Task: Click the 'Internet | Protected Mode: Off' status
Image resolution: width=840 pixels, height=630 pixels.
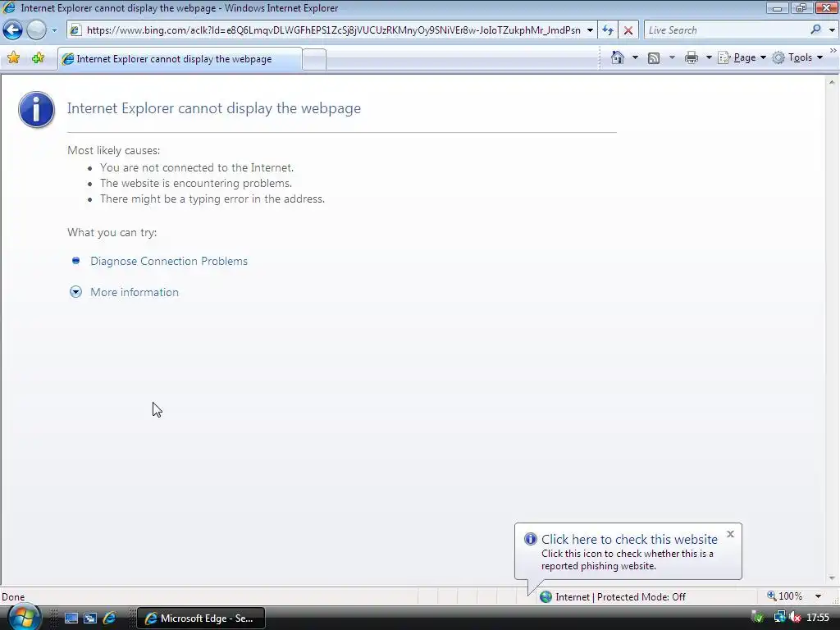Action: [x=620, y=597]
